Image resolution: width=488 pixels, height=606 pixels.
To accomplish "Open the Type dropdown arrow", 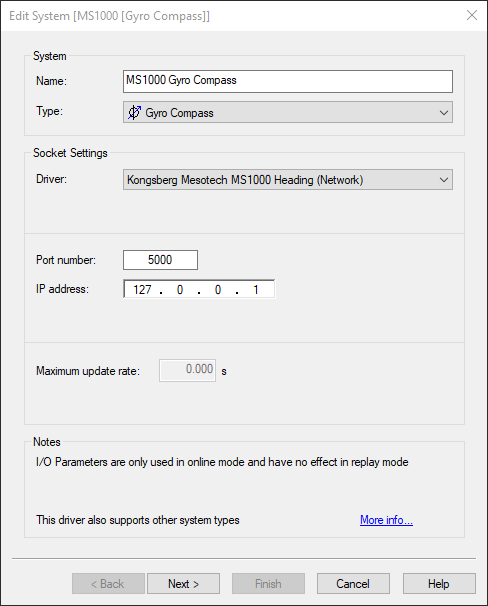I will 444,112.
